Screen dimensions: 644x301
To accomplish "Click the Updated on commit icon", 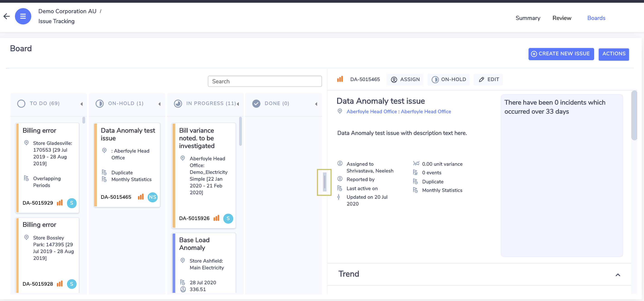I will coord(339,197).
